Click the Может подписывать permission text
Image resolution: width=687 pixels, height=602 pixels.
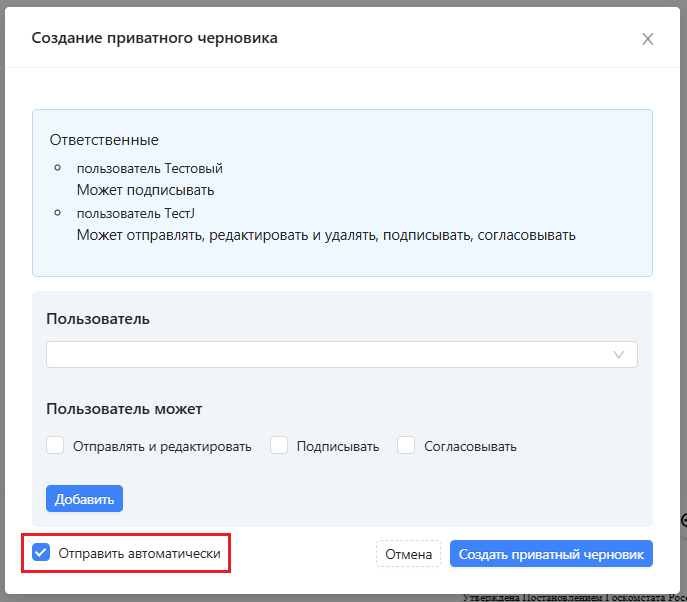pos(146,190)
